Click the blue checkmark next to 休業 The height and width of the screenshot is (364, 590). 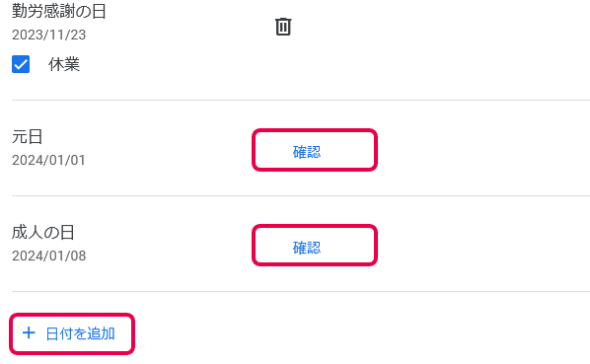[x=21, y=64]
